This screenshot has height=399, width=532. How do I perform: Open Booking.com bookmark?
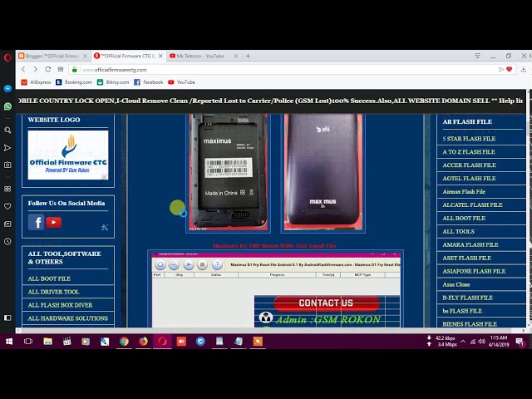(x=74, y=82)
